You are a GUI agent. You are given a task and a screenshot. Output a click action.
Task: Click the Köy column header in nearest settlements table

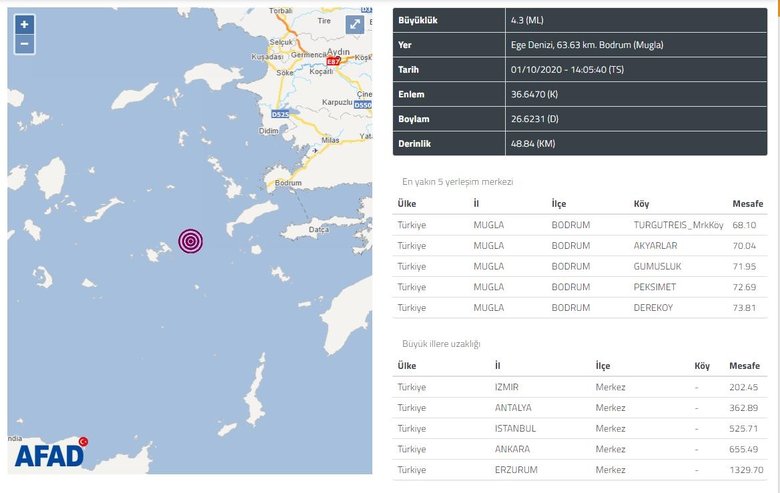coord(641,204)
